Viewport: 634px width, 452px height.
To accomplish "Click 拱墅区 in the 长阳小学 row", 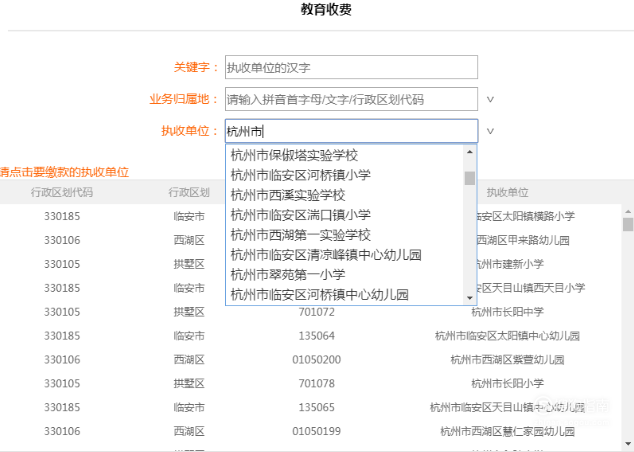I will (x=189, y=383).
